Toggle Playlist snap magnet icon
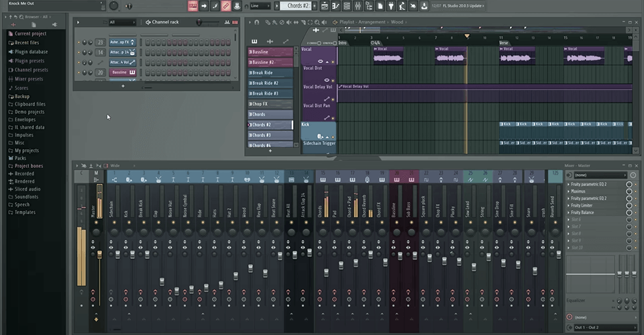Image resolution: width=644 pixels, height=335 pixels. 257,22
